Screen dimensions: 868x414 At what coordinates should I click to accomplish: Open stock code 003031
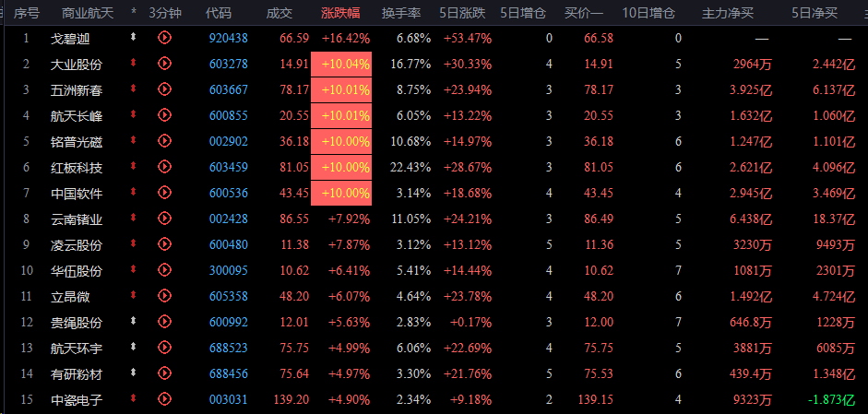(x=229, y=399)
